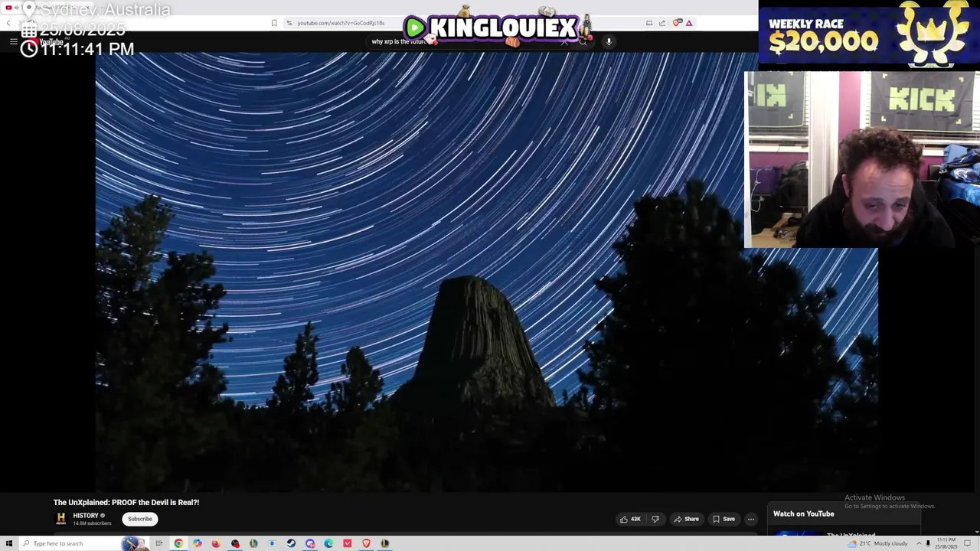Start voice search with the microphone

pyautogui.click(x=609, y=41)
